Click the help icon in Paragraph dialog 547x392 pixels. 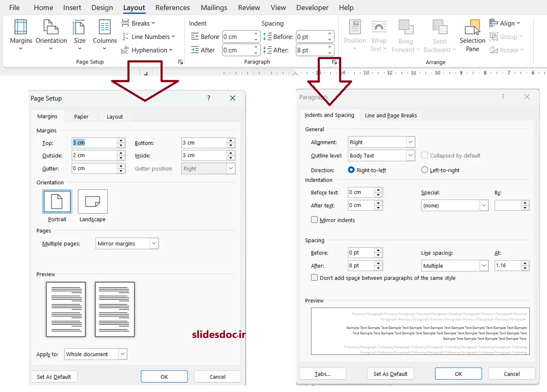[503, 97]
